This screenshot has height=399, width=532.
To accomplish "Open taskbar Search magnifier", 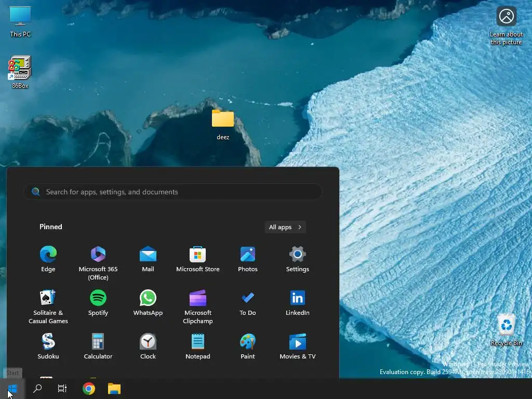I will pos(37,389).
